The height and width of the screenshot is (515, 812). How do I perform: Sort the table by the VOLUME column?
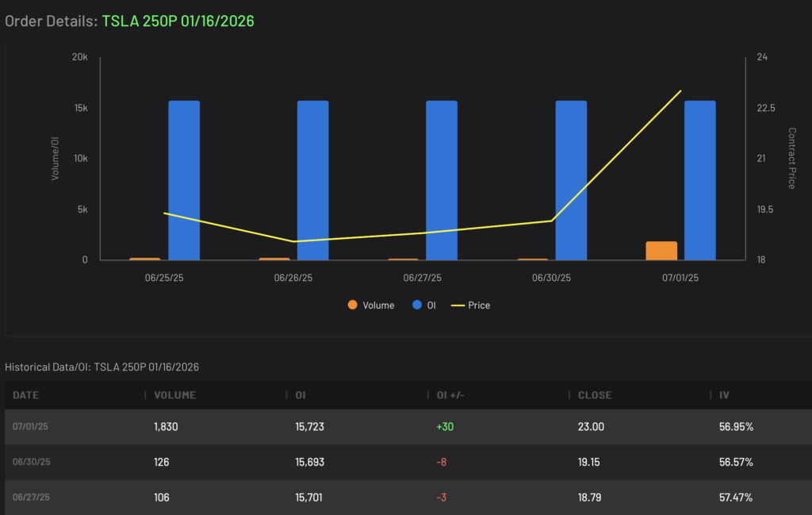pos(174,395)
